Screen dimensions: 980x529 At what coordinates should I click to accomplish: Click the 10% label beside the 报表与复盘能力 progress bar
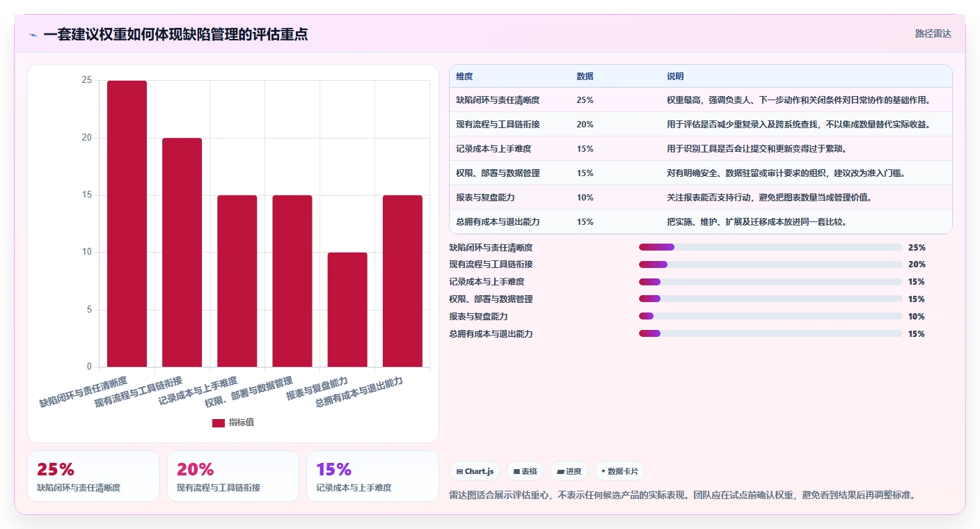tap(917, 317)
